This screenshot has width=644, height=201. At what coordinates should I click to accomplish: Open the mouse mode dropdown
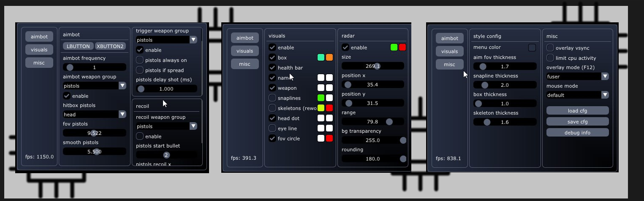pyautogui.click(x=577, y=95)
